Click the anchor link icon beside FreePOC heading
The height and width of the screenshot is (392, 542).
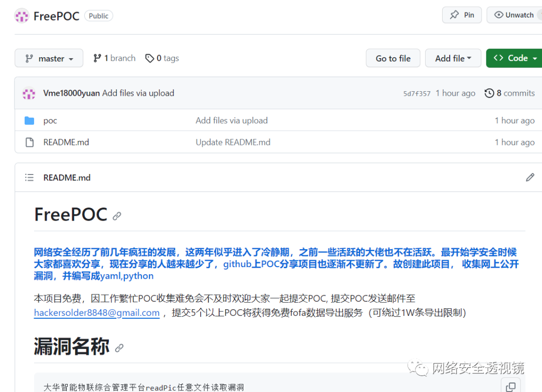pyautogui.click(x=117, y=216)
